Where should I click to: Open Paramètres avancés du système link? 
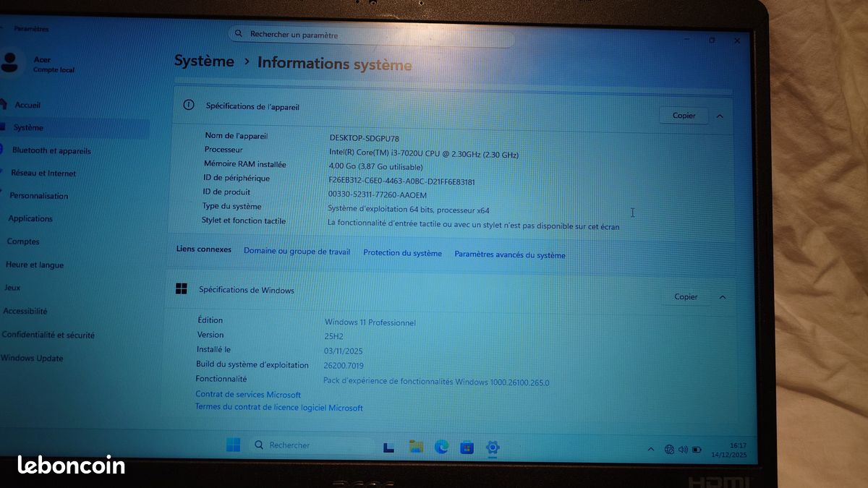click(510, 254)
